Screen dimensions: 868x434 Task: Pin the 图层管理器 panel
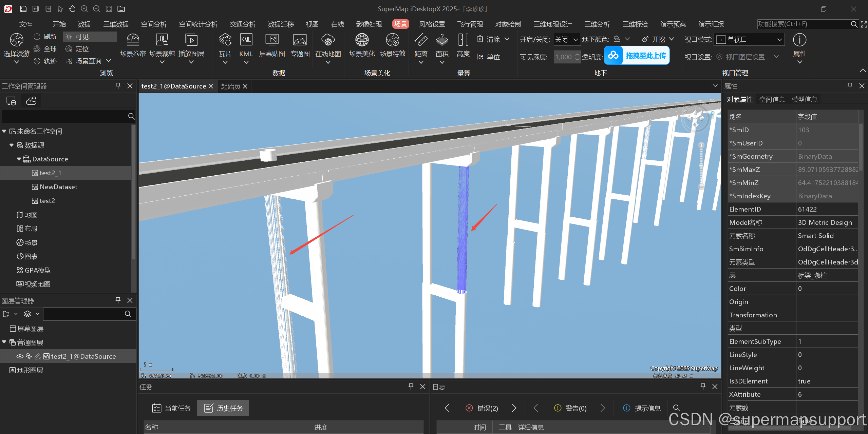click(118, 300)
